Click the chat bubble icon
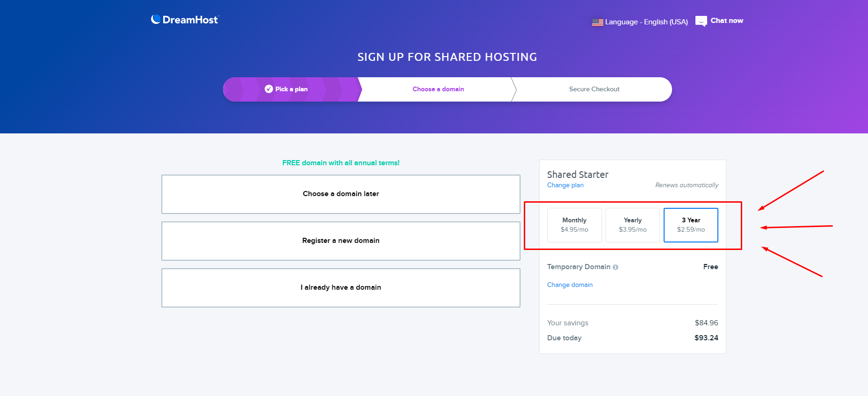 point(701,21)
